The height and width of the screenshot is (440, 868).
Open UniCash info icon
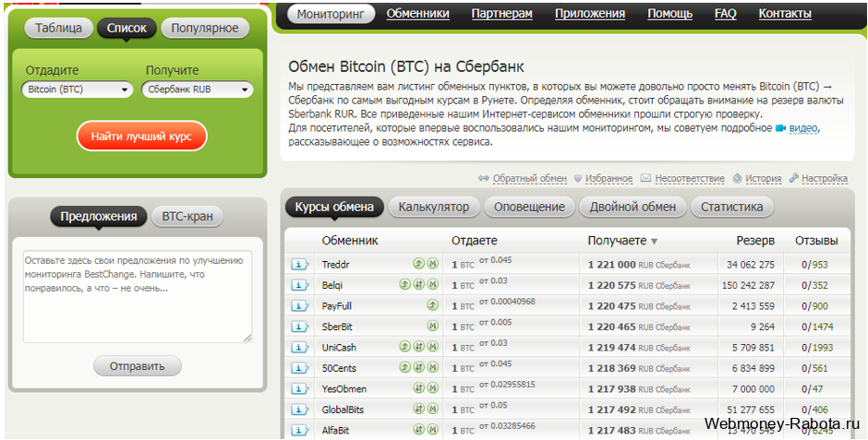[x=299, y=347]
